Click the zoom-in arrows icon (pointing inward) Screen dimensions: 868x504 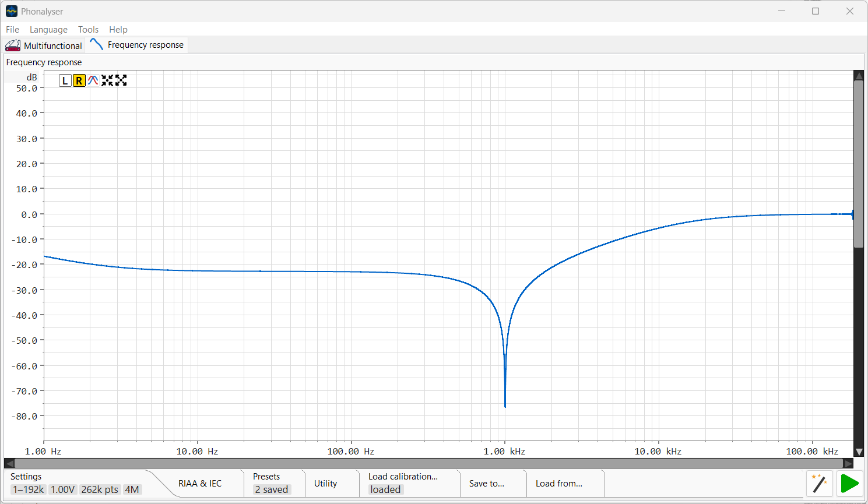point(107,80)
